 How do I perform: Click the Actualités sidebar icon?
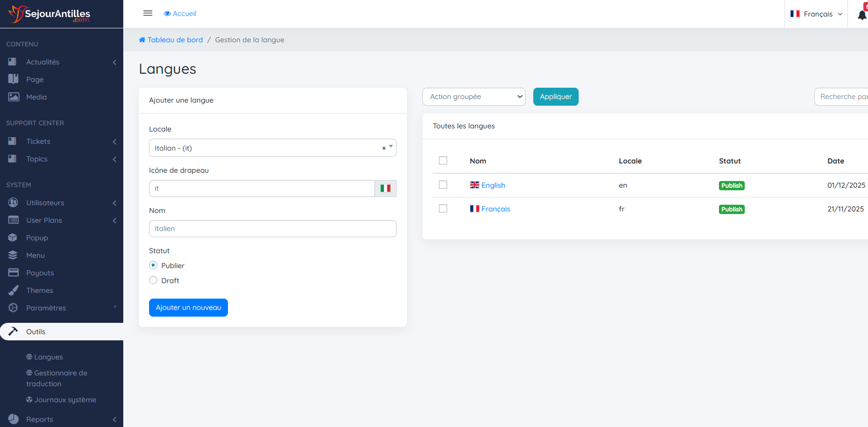click(x=13, y=62)
